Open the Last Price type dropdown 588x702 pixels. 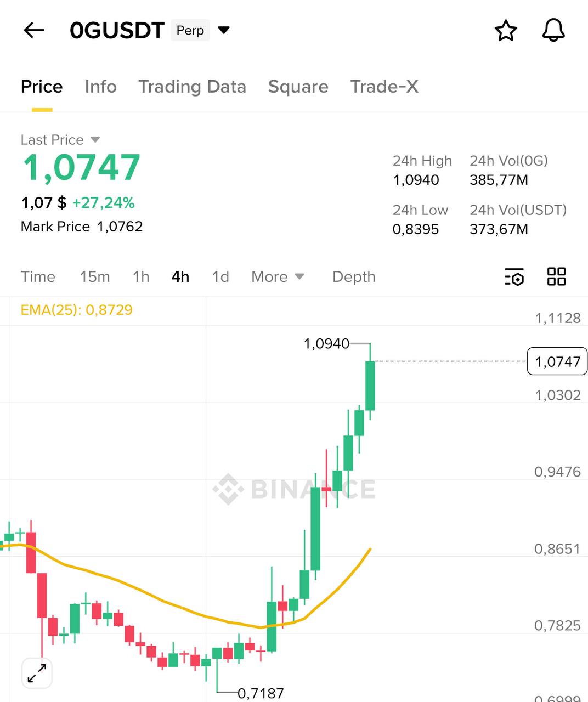(x=95, y=140)
